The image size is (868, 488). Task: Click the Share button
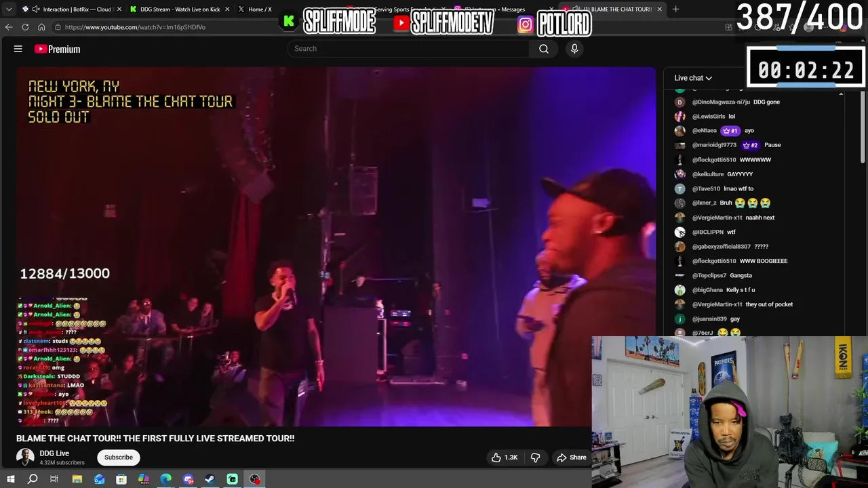(571, 457)
